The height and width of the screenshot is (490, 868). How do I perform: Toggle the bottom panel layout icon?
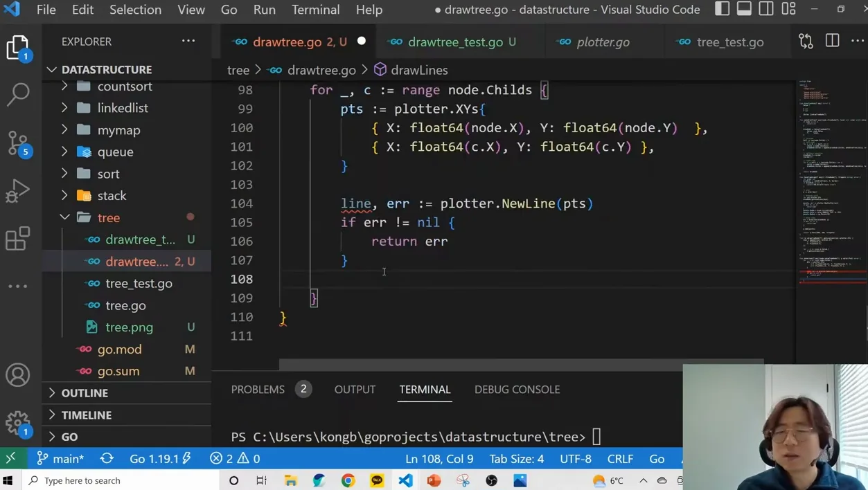744,9
